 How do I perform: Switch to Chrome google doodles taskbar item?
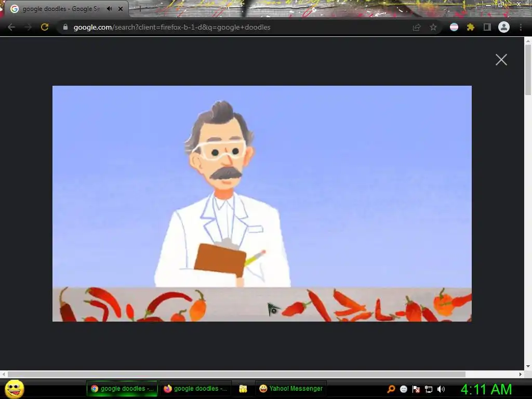[122, 389]
